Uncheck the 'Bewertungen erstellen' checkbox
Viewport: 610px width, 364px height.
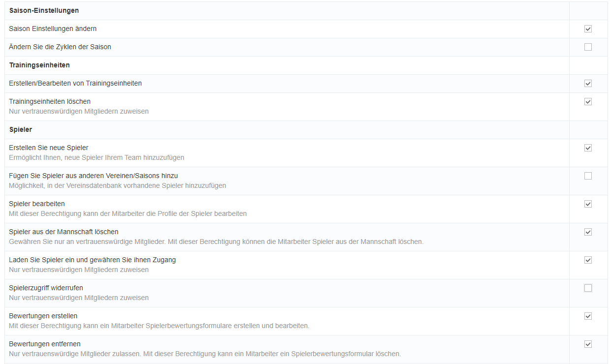click(588, 316)
